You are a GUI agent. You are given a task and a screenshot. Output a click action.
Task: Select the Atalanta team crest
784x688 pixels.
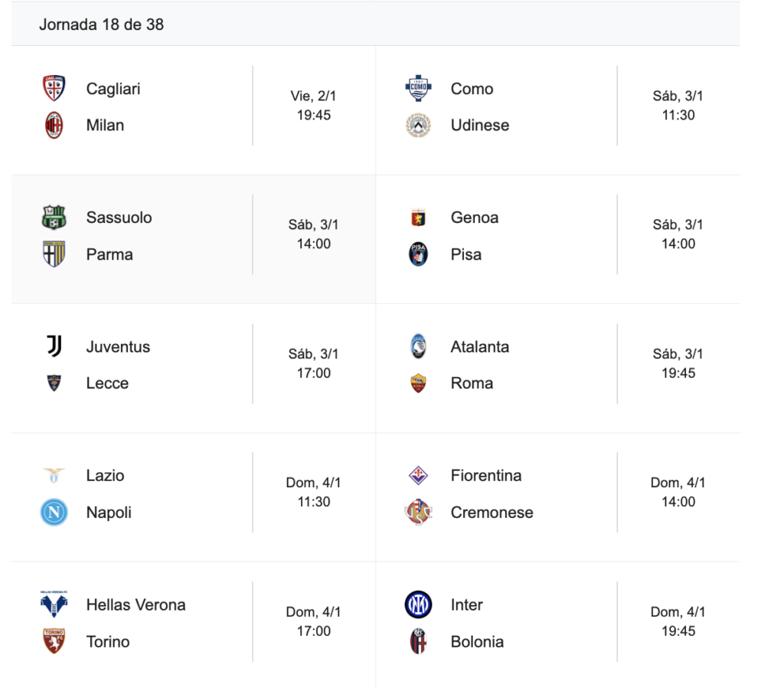coord(418,346)
